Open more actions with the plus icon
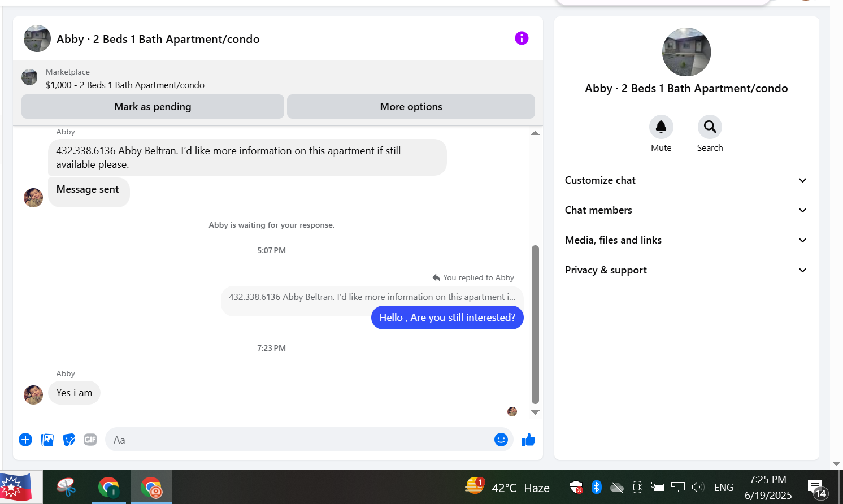 pos(25,440)
